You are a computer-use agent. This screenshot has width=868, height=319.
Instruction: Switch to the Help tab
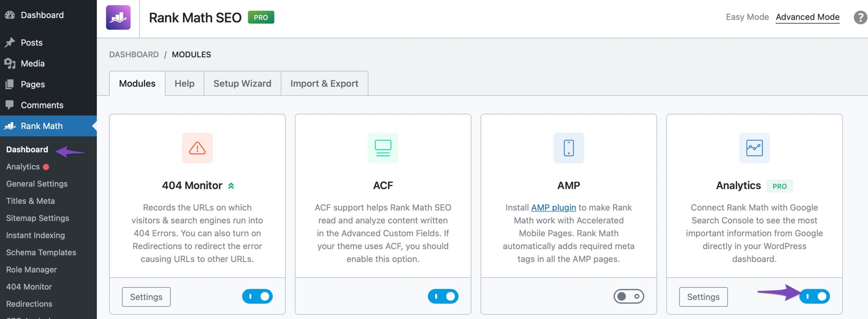click(x=184, y=83)
